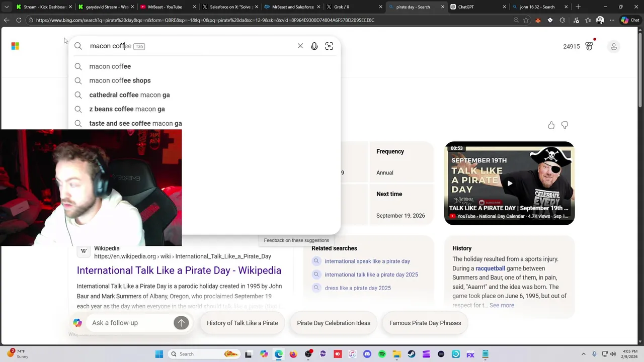Choose suggestion 'taste and see coffee macon ga'
The height and width of the screenshot is (362, 644).
(204, 123)
